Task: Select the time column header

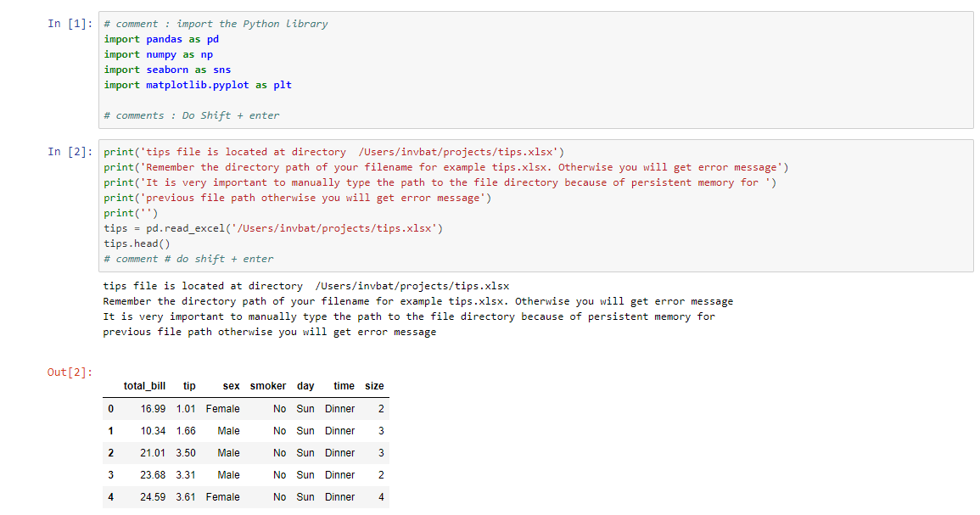Action: (344, 386)
